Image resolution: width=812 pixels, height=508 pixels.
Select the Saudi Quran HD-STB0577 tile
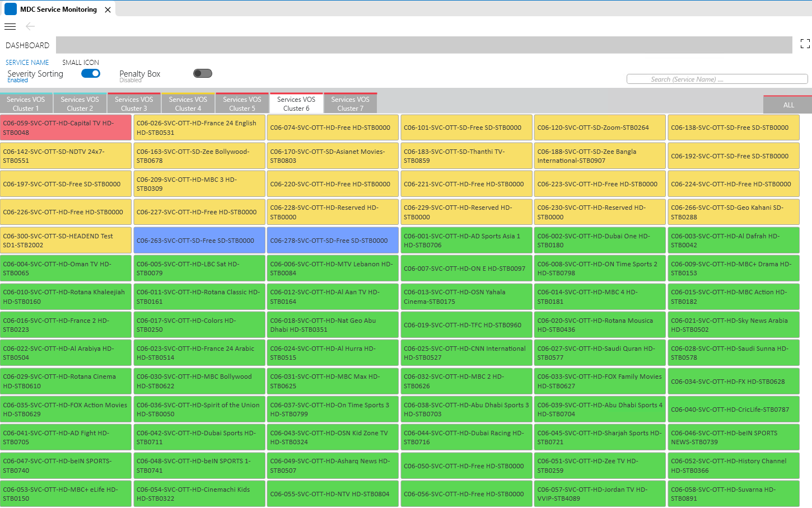[600, 353]
